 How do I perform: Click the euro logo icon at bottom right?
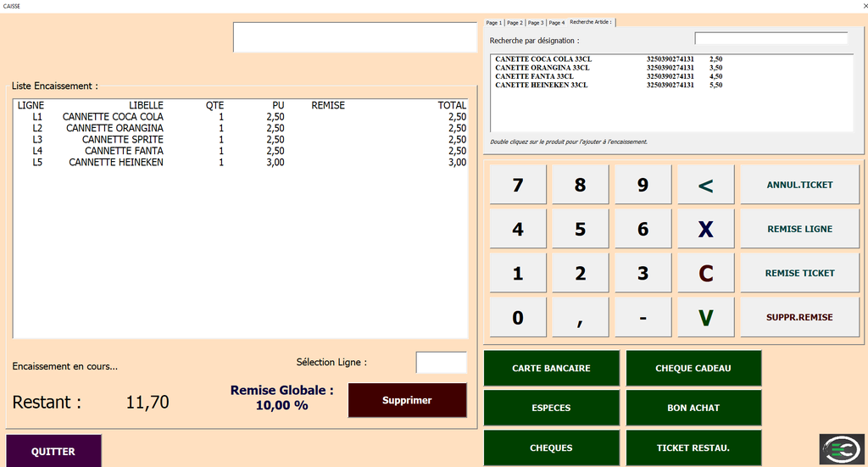click(x=842, y=448)
